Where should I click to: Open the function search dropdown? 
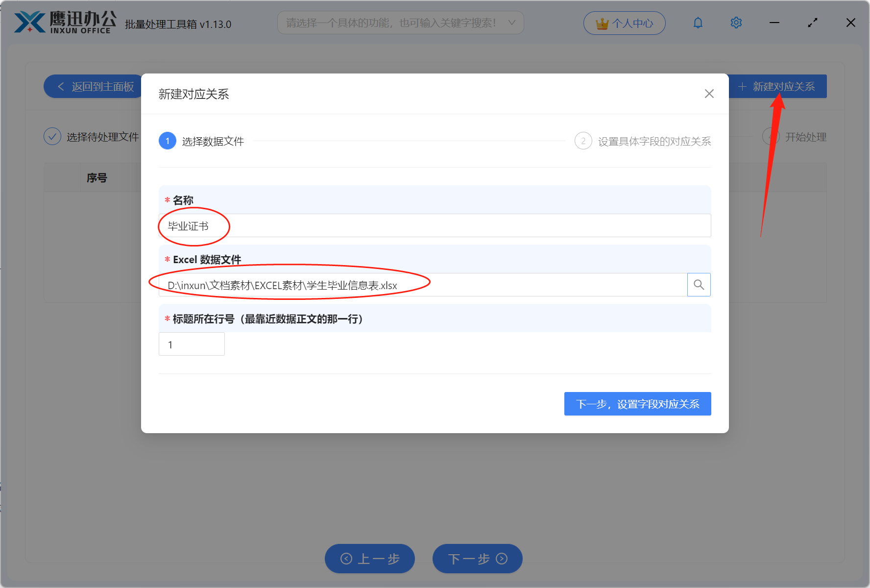pyautogui.click(x=400, y=22)
